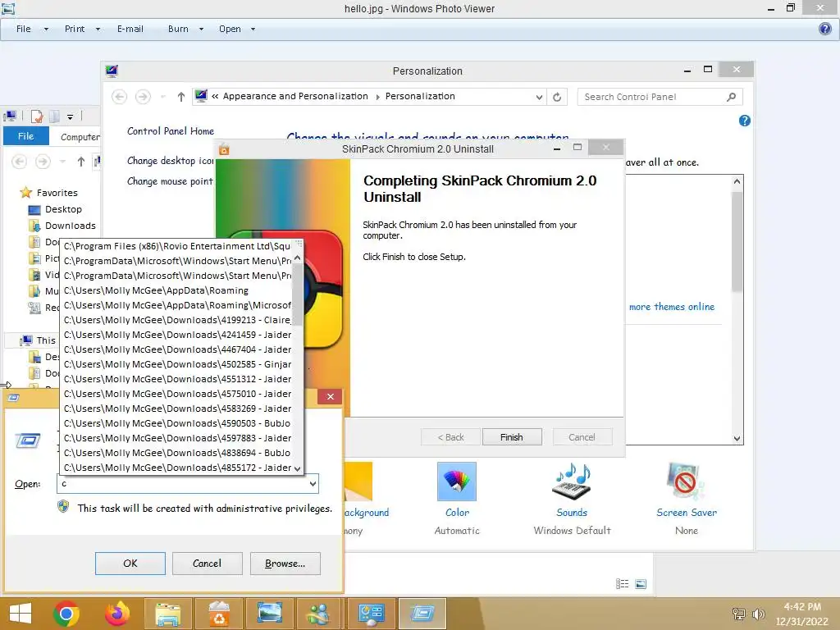This screenshot has width=840, height=630.
Task: Click the Color theme icon
Action: (x=457, y=482)
